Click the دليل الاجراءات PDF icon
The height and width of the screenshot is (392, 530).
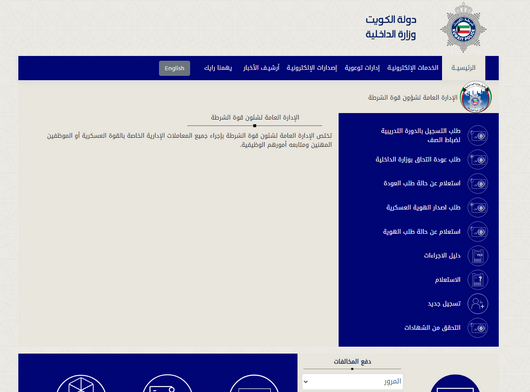tap(478, 256)
